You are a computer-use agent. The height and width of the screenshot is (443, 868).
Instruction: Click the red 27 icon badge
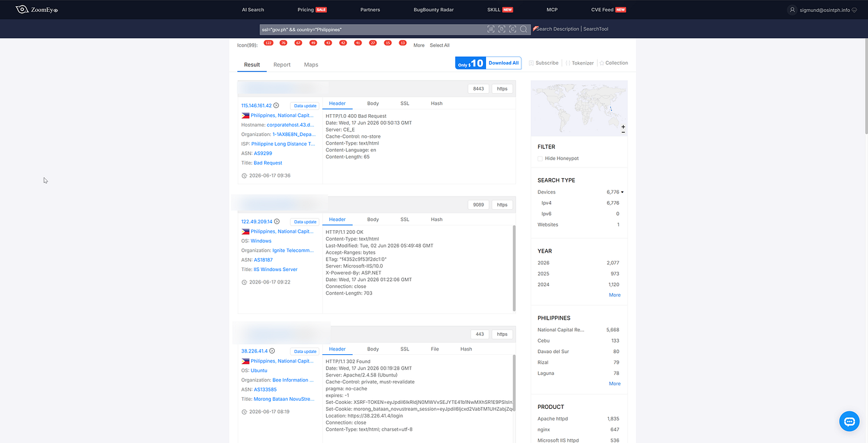[373, 43]
